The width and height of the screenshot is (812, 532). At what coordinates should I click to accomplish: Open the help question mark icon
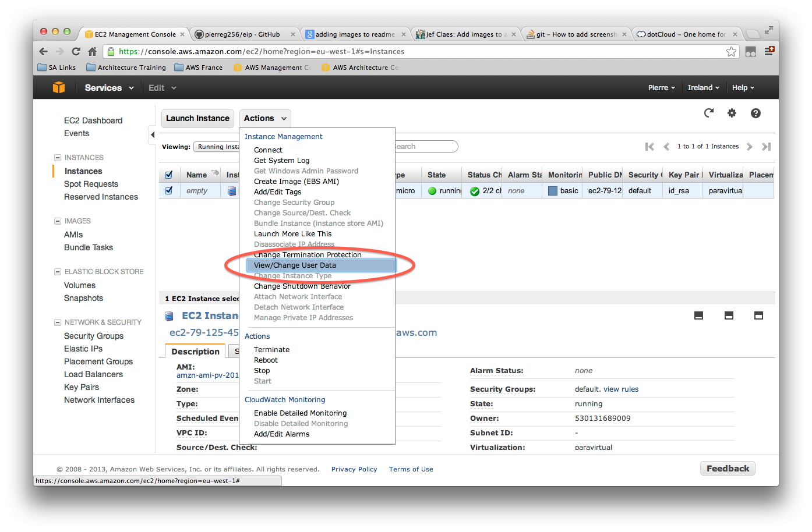click(x=755, y=114)
